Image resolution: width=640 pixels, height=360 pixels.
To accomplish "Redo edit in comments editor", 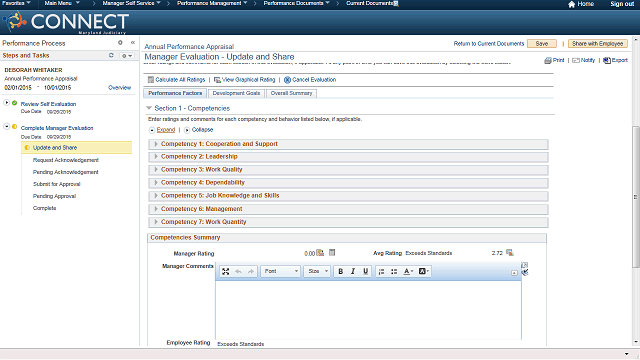I will pyautogui.click(x=251, y=271).
